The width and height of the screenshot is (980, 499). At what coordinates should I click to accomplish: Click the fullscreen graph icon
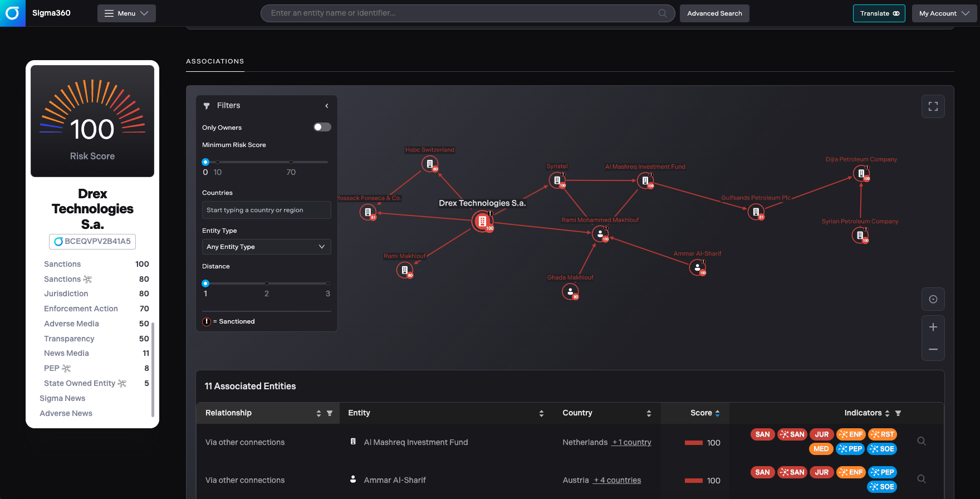pyautogui.click(x=933, y=106)
